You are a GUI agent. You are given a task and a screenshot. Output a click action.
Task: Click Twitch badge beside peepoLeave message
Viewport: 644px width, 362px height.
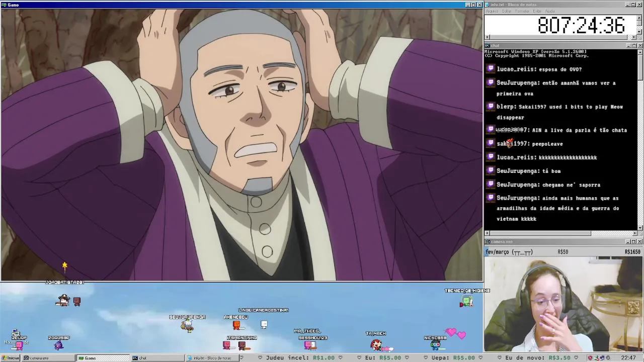[x=491, y=143]
